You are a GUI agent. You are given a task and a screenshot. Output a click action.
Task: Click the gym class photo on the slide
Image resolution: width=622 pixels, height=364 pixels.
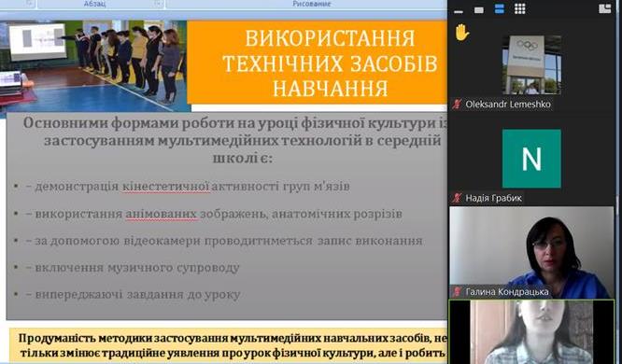coord(93,66)
